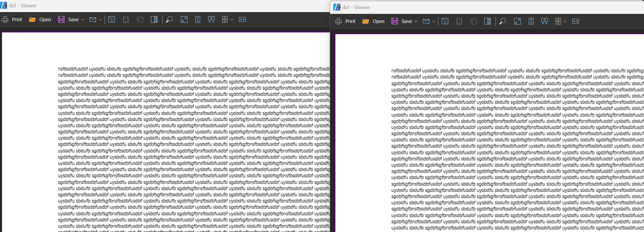Expand the multiple pages dropdown arrow in right window

pos(565,22)
